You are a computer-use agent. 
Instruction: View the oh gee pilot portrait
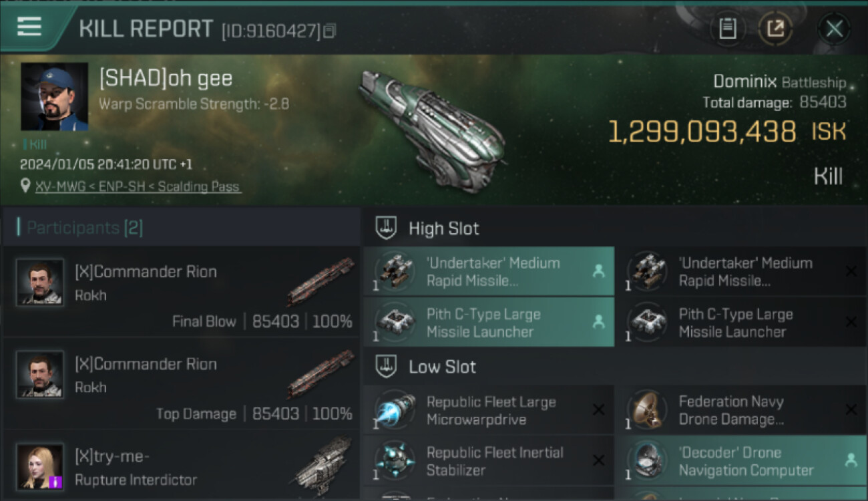55,96
